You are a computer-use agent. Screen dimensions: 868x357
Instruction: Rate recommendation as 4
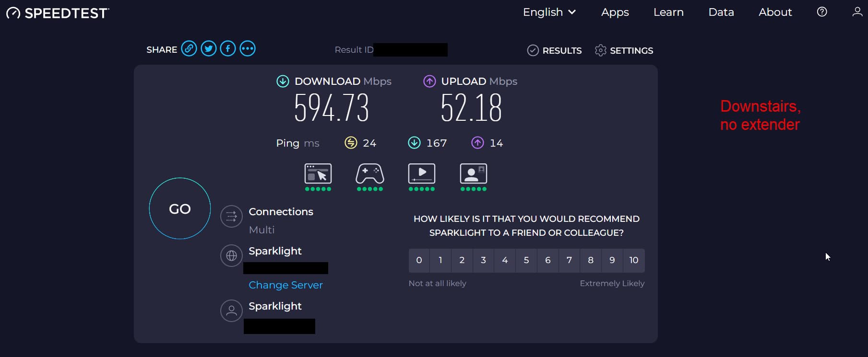505,260
